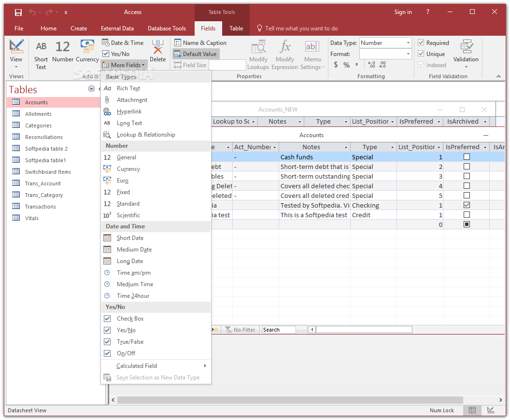Open the Database Tools tab
Image resolution: width=510 pixels, height=420 pixels.
coord(167,28)
